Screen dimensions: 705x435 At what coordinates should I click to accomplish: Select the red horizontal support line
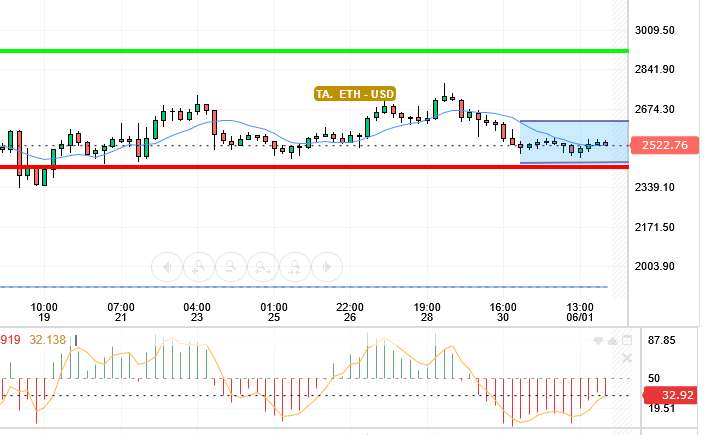pyautogui.click(x=314, y=167)
